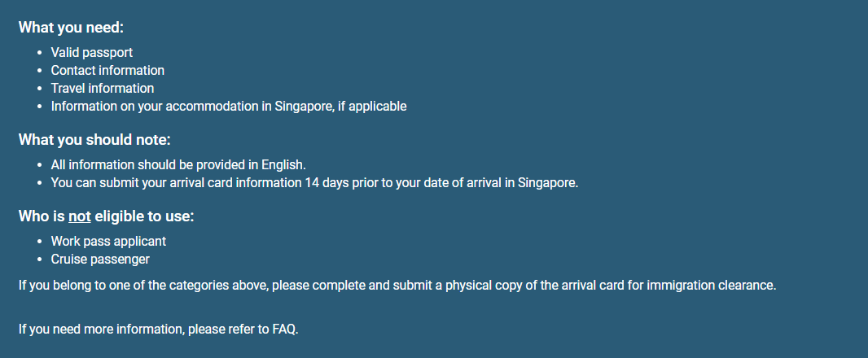Click the "Contact information" list item
Image resolution: width=868 pixels, height=358 pixels.
click(x=107, y=70)
